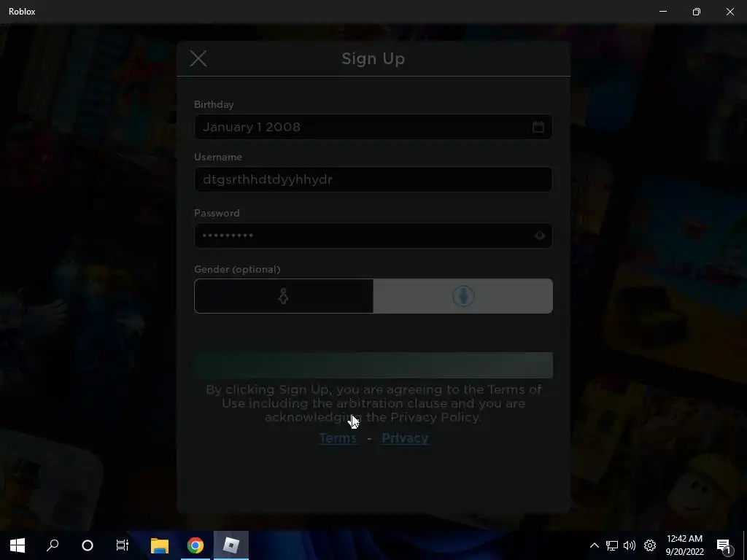This screenshot has width=747, height=560.
Task: Open network status tray icon
Action: (x=612, y=545)
